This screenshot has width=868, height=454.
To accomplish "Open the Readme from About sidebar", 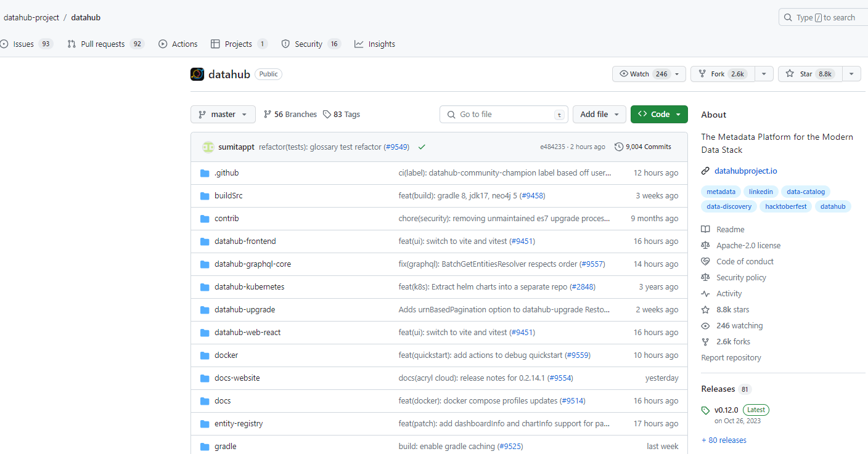I will 730,230.
